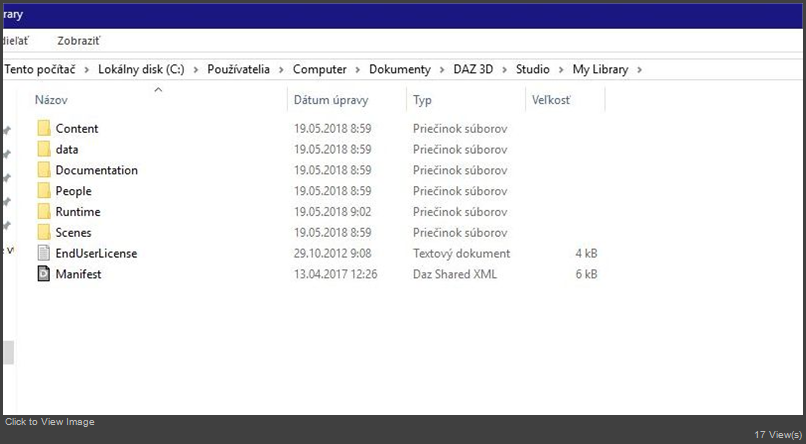Click the 6 kB size value

[587, 274]
